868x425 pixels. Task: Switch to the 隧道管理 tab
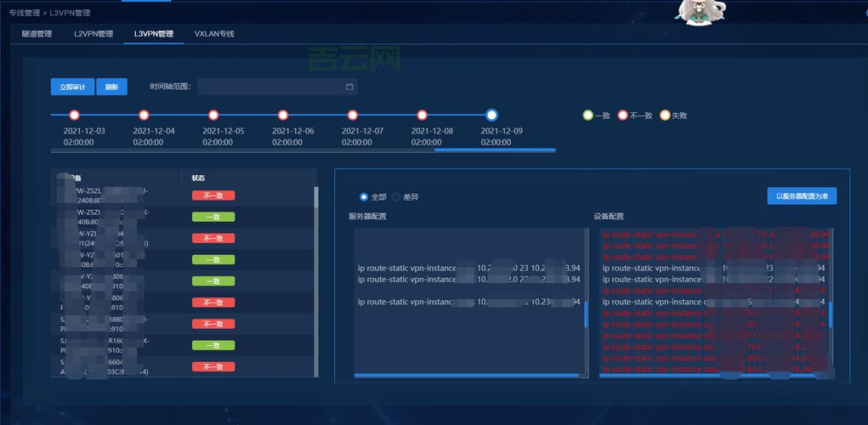tap(37, 34)
